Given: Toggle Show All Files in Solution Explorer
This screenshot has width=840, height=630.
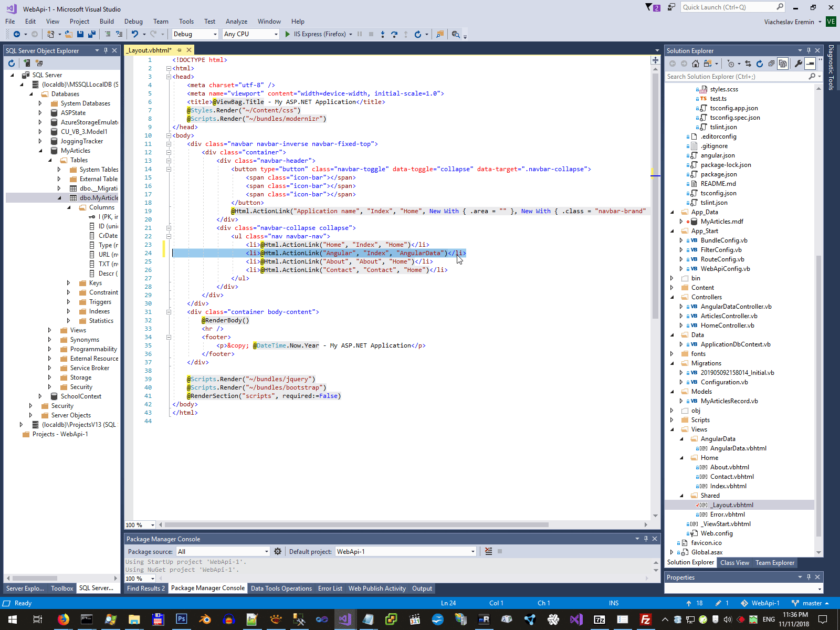Looking at the screenshot, I should (x=783, y=64).
